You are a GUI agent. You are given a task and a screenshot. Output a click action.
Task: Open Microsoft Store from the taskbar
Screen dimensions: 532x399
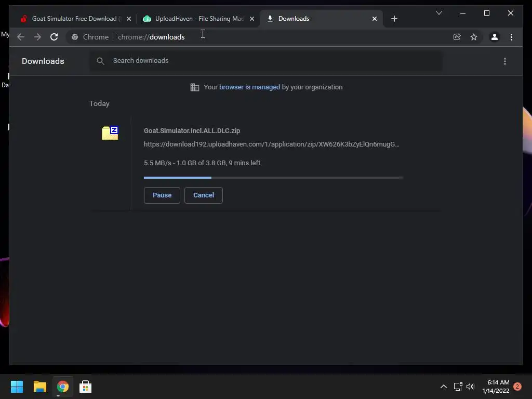(x=85, y=387)
